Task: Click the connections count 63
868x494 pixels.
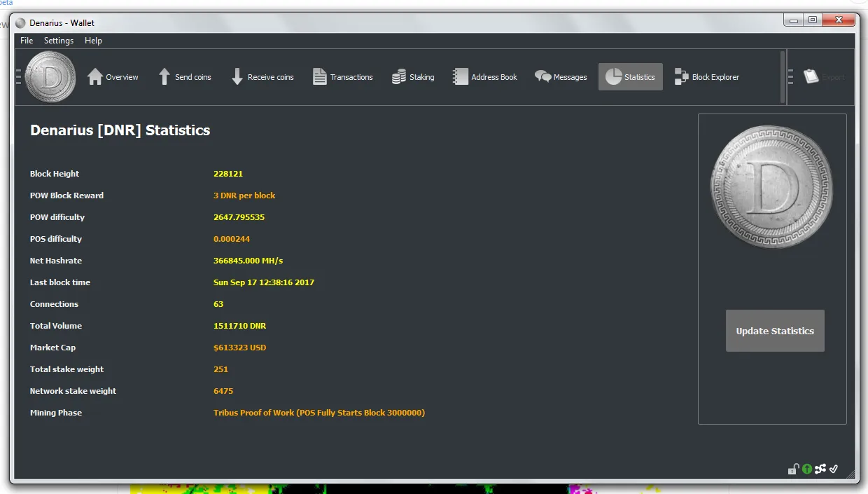Action: tap(218, 304)
